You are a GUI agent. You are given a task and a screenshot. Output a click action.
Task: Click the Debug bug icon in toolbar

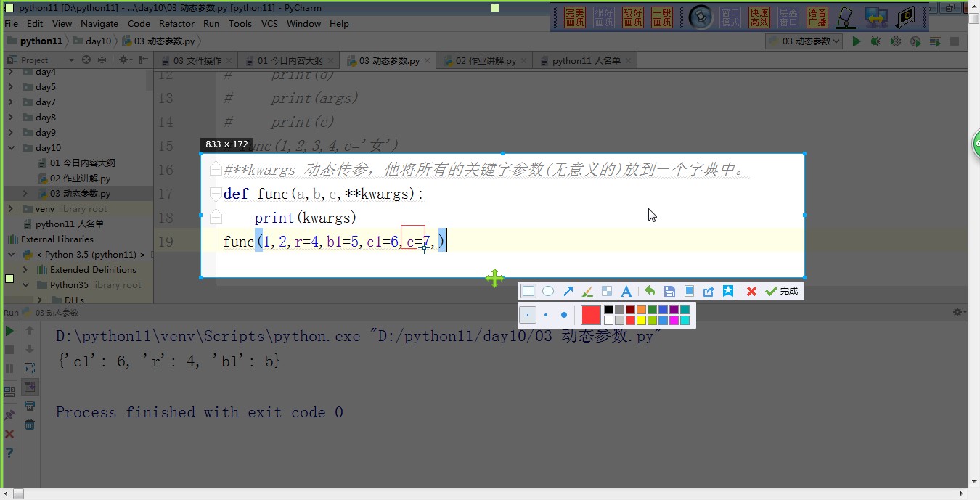coord(876,41)
